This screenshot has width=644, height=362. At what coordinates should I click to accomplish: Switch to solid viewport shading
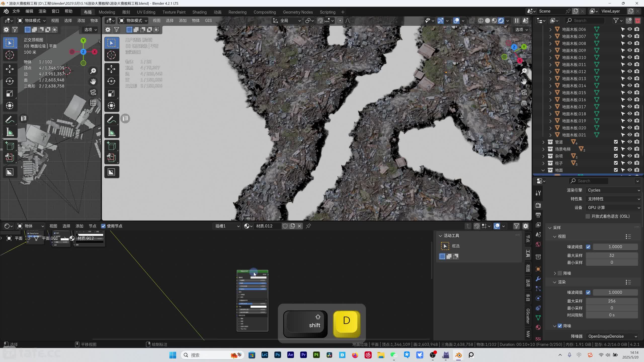pos(488,21)
